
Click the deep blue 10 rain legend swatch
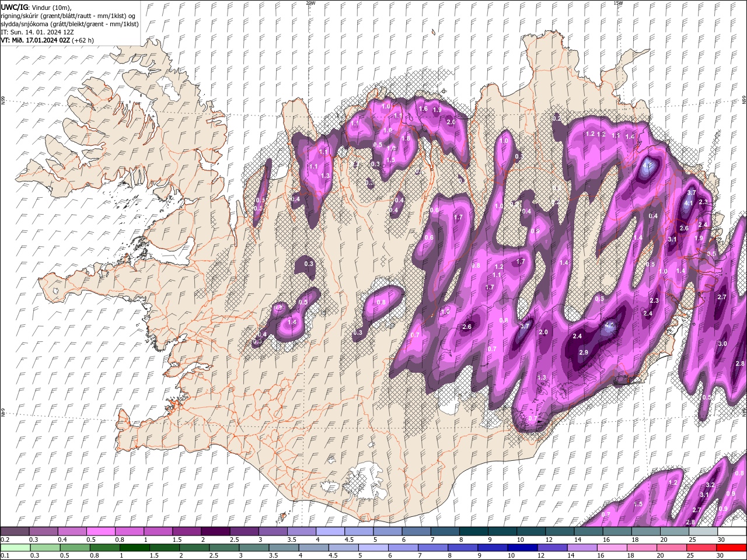click(522, 548)
